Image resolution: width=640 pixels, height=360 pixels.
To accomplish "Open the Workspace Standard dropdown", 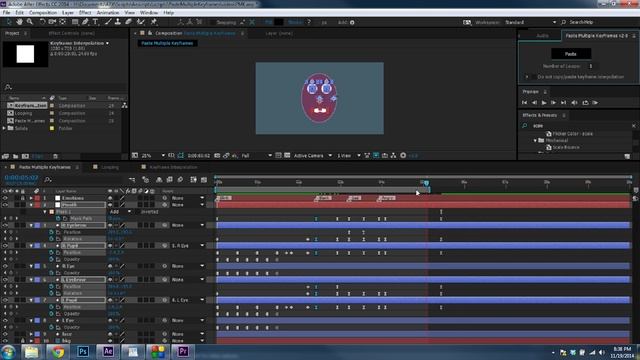I will [x=530, y=22].
